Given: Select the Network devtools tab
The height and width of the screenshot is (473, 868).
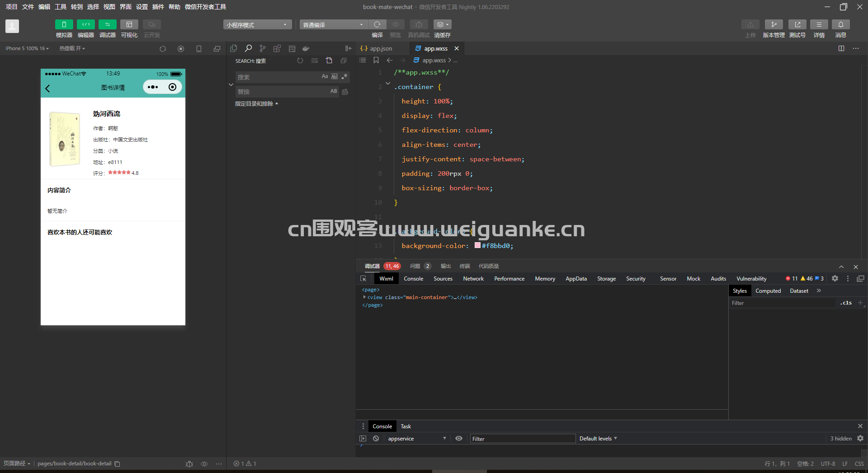Looking at the screenshot, I should [x=473, y=279].
